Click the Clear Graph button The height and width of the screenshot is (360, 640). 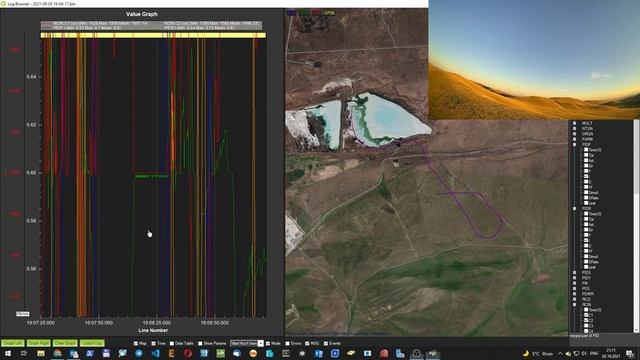[x=65, y=343]
